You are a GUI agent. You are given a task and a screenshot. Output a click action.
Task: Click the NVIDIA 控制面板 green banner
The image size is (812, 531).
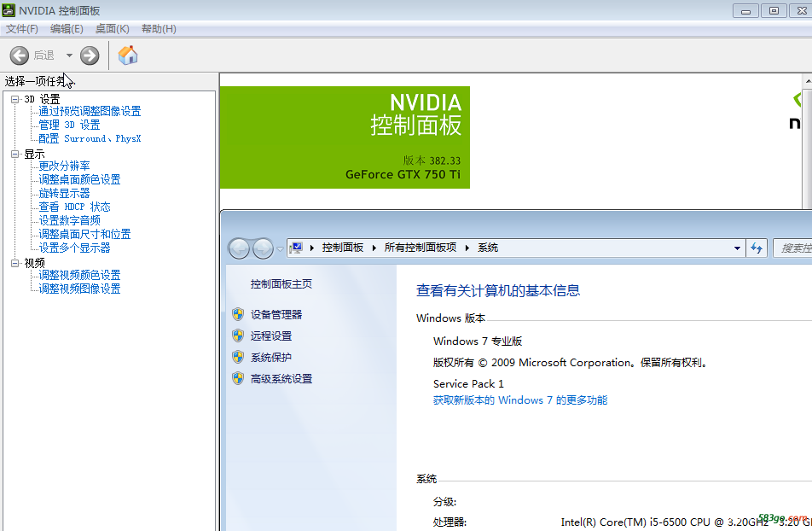tap(345, 137)
